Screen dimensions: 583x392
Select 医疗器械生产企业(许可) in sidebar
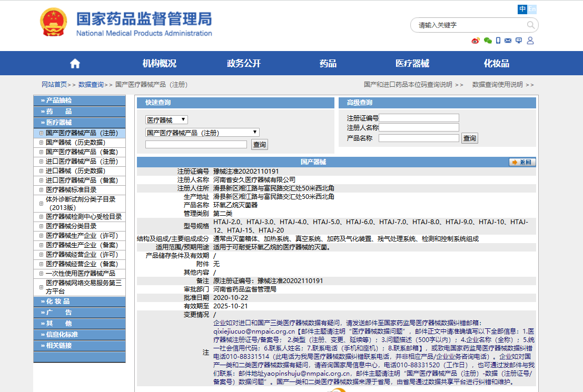pyautogui.click(x=82, y=236)
